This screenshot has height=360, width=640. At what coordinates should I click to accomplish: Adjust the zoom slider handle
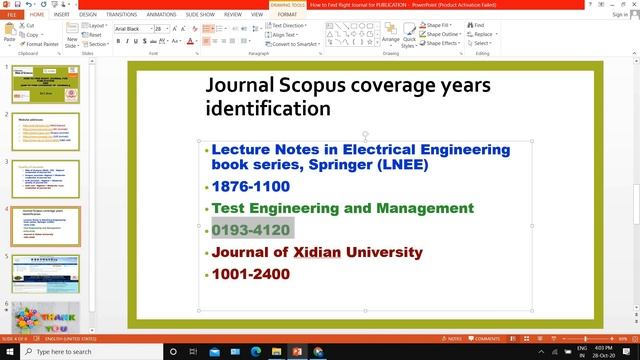(585, 339)
